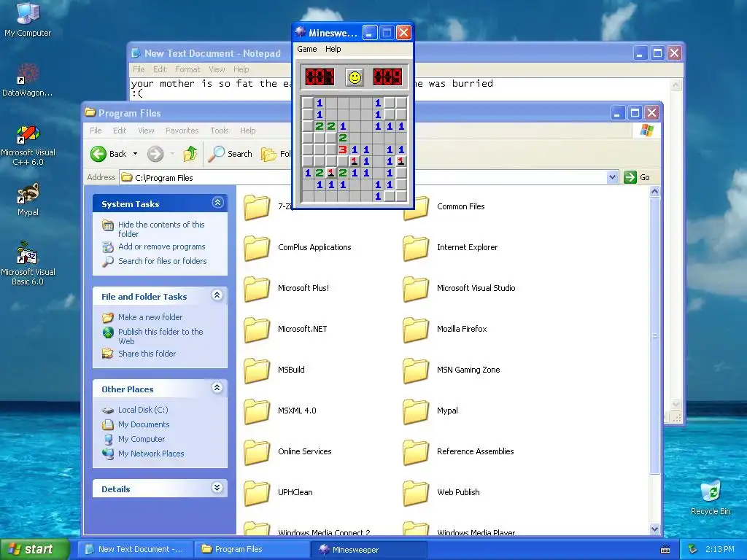Click the Up folder icon in Explorer toolbar
The width and height of the screenshot is (747, 560).
click(190, 154)
